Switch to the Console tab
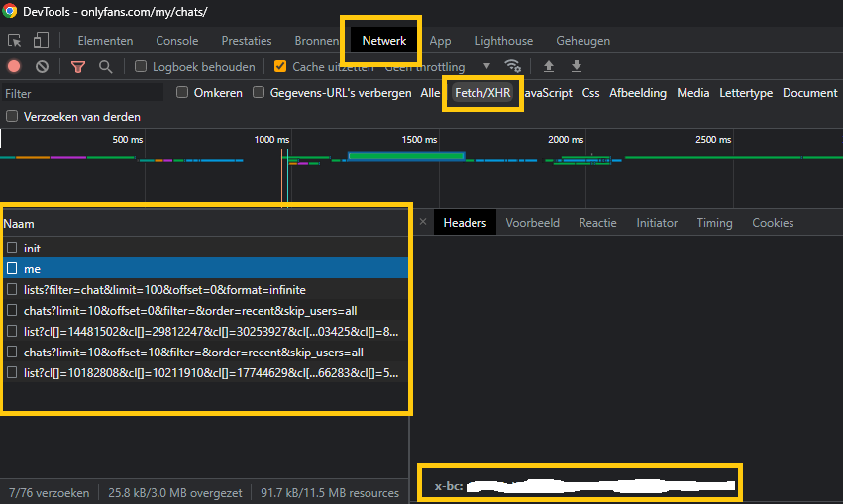The width and height of the screenshot is (843, 504). 176,41
